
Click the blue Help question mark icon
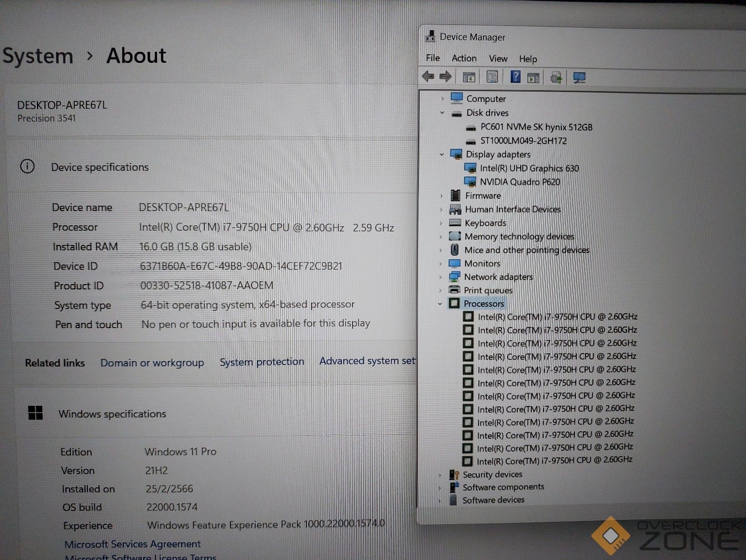coord(515,77)
